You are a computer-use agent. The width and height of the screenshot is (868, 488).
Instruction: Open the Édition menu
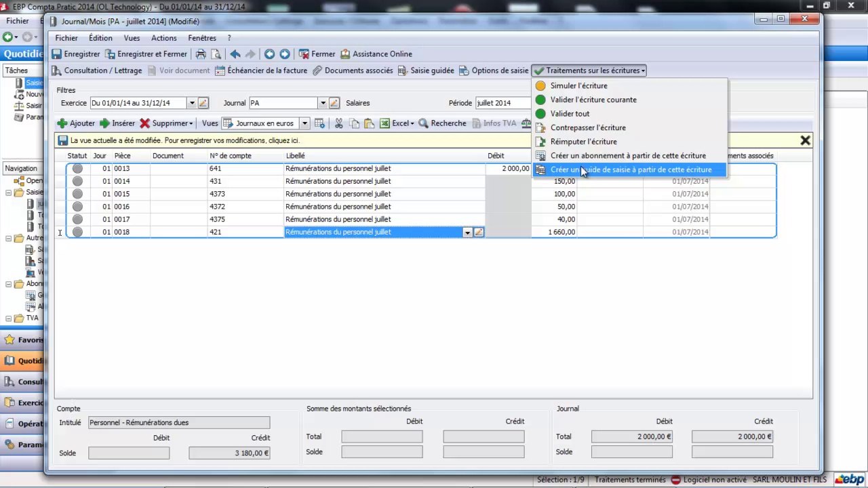click(x=100, y=38)
